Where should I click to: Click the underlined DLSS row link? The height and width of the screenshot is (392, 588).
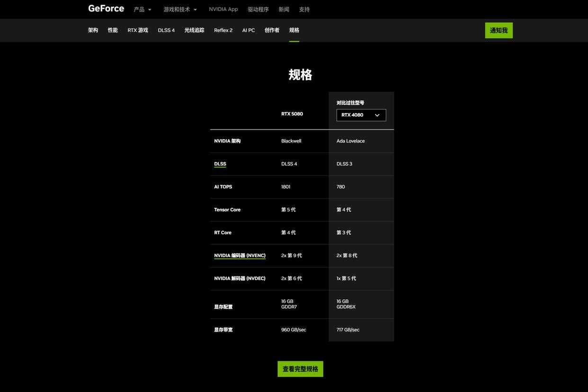[220, 164]
